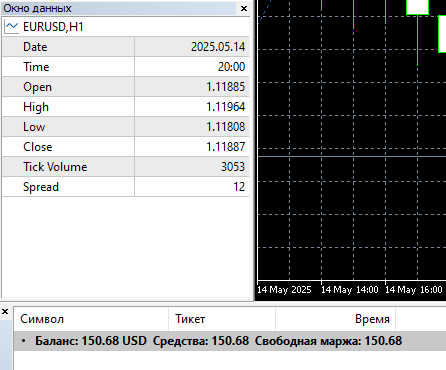The width and height of the screenshot is (446, 370).
Task: Click the Low price value 1.11808
Action: click(225, 127)
